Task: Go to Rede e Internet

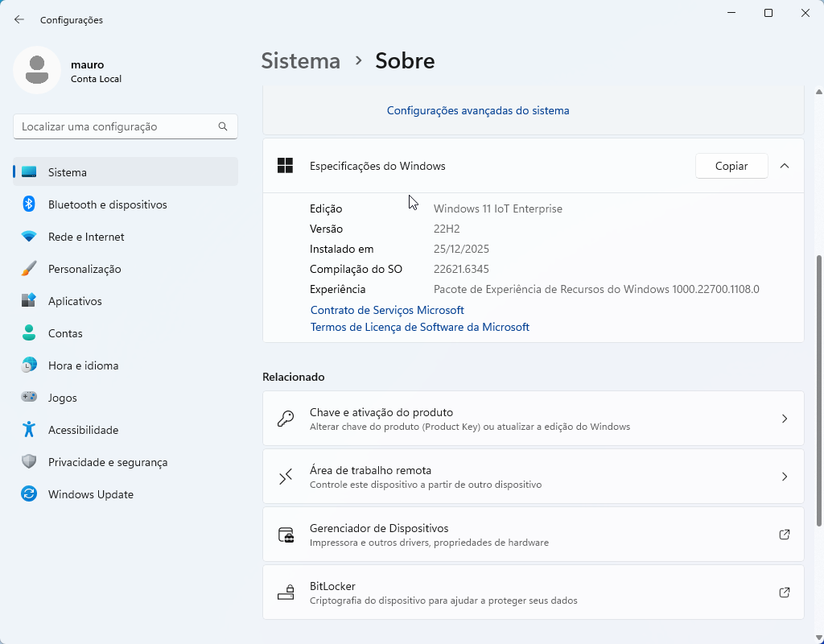Action: point(126,237)
